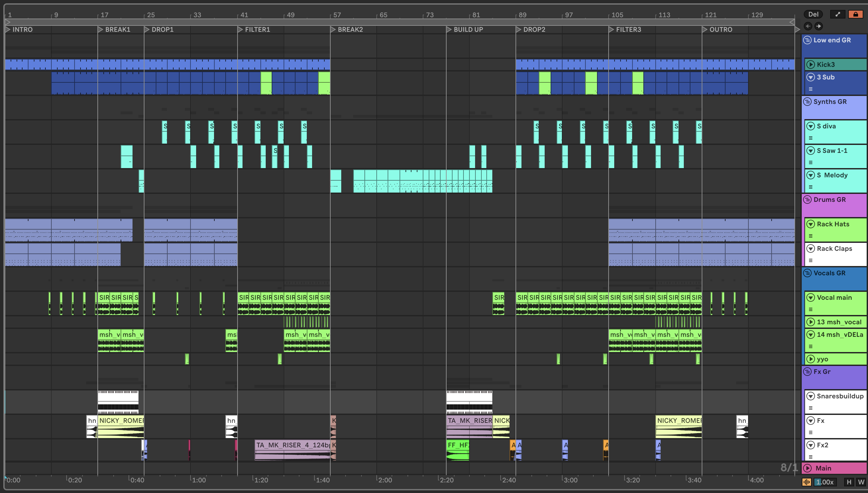The width and height of the screenshot is (868, 493).
Task: Unfold the Main track
Action: point(808,468)
